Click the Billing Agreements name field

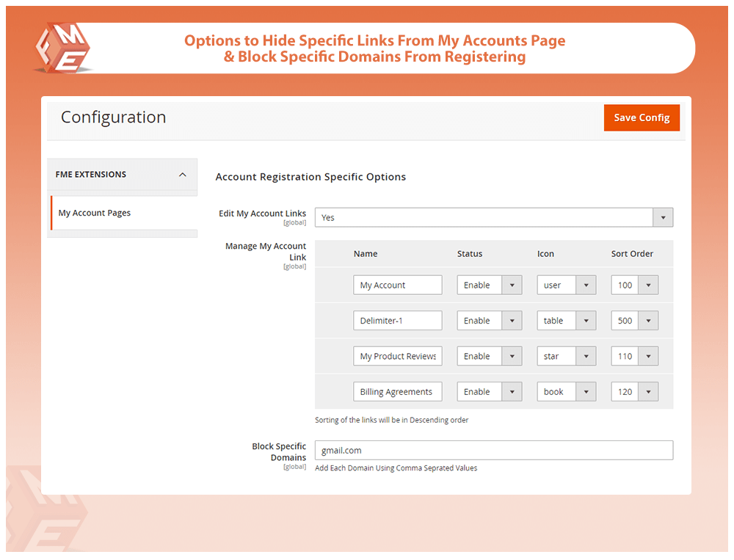397,392
